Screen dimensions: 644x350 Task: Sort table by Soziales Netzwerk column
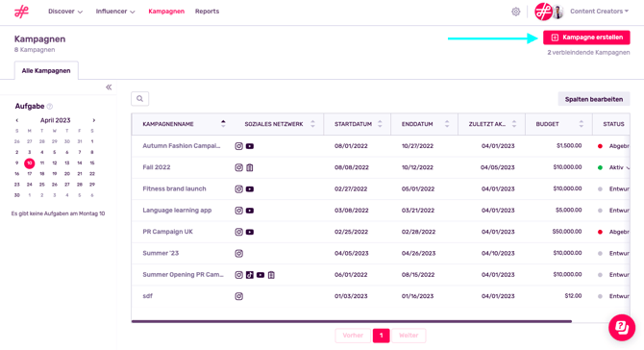click(x=312, y=124)
